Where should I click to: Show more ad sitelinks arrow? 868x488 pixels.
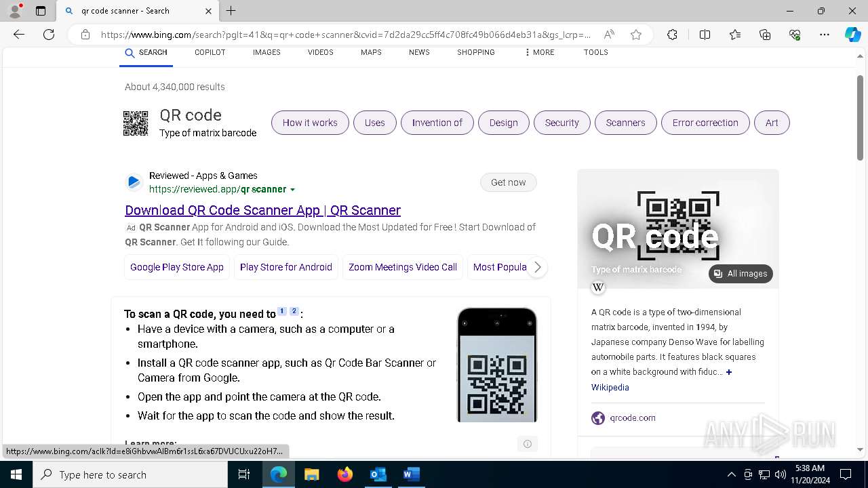(537, 267)
